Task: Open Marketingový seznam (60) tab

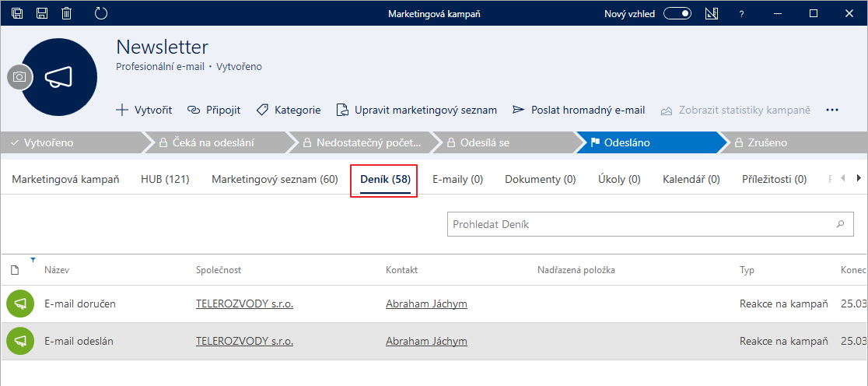Action: tap(275, 180)
